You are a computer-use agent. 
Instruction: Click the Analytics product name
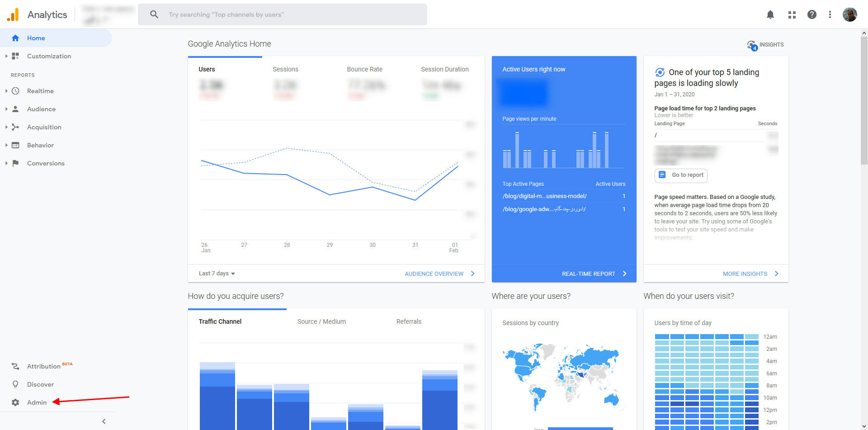47,14
